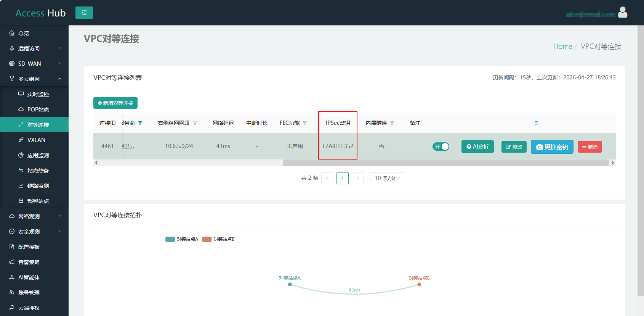Click the 对等站点B topology node
Image resolution: width=644 pixels, height=316 pixels.
click(419, 284)
